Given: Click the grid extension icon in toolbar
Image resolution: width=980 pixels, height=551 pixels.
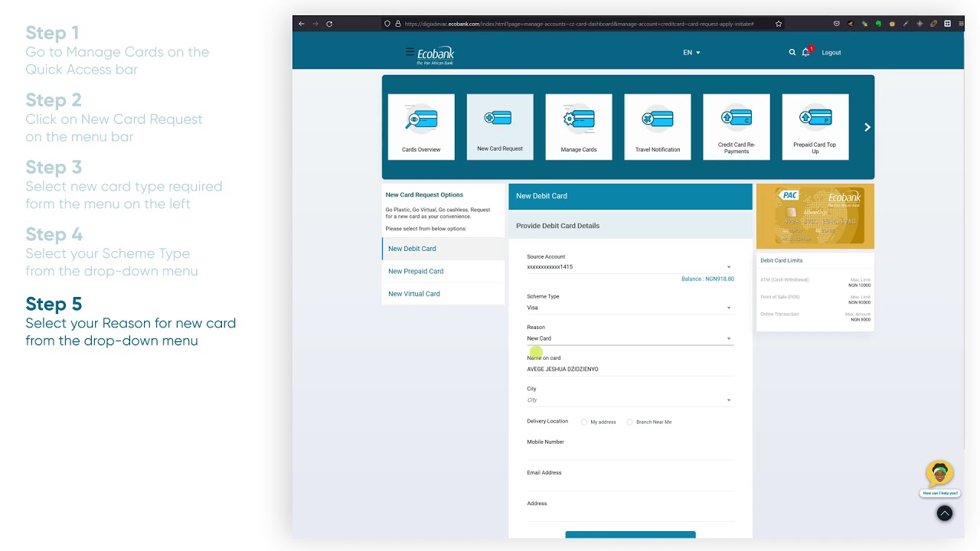Looking at the screenshot, I should (947, 24).
